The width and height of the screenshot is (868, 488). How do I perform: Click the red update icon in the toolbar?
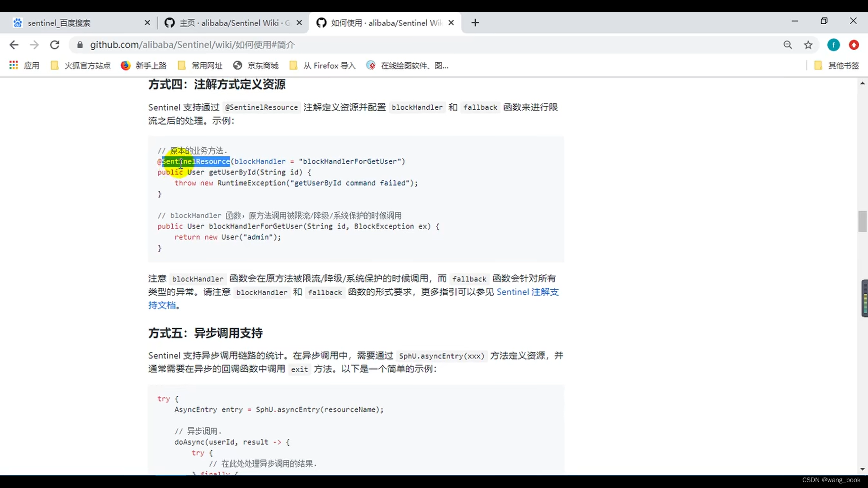pos(854,45)
